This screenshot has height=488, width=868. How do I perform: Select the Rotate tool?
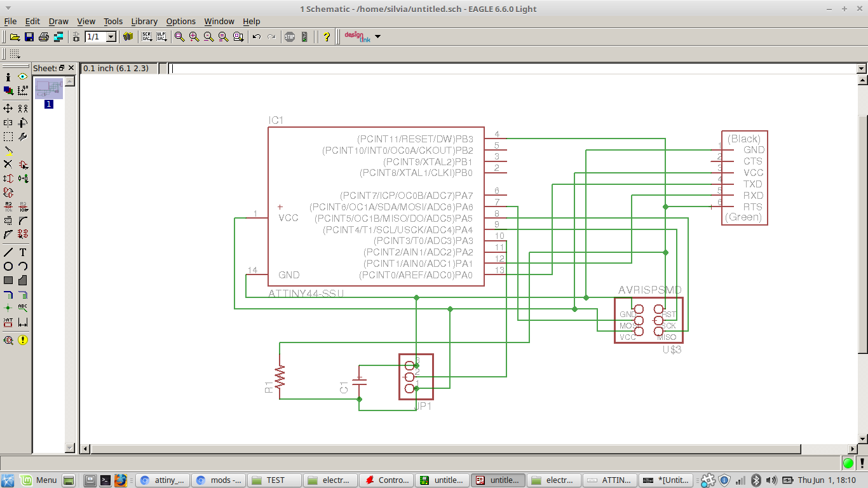[x=23, y=123]
